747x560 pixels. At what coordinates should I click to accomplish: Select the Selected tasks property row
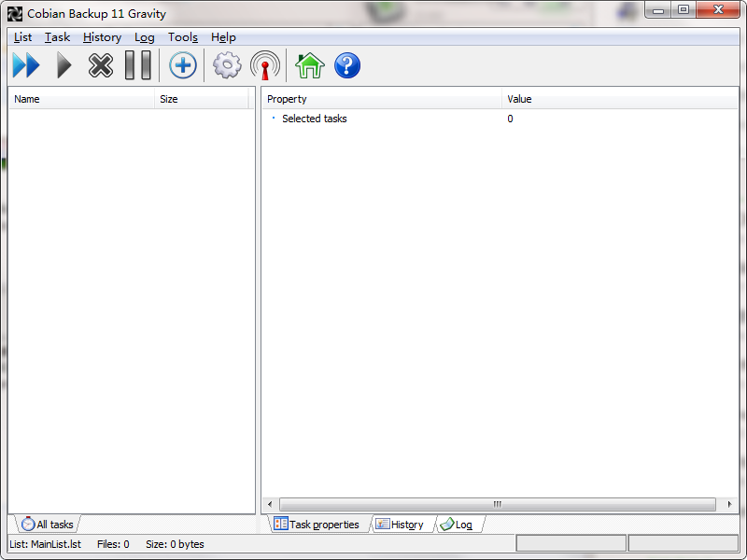tap(314, 119)
